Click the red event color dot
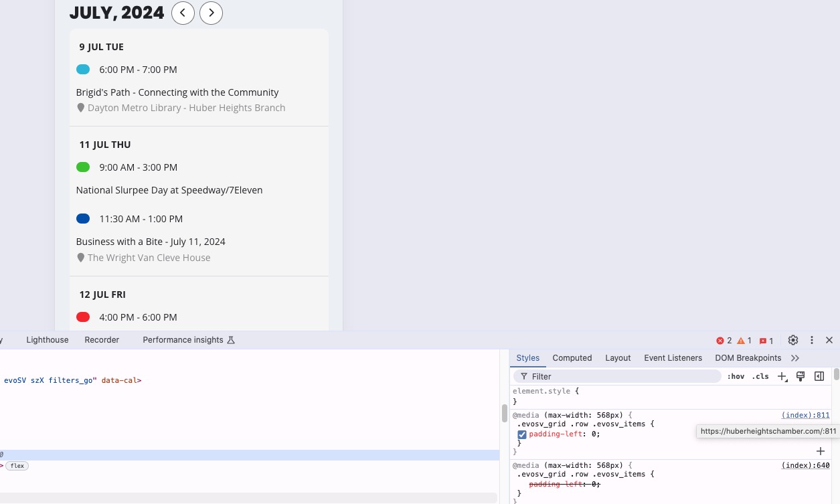This screenshot has height=504, width=840. tap(83, 317)
